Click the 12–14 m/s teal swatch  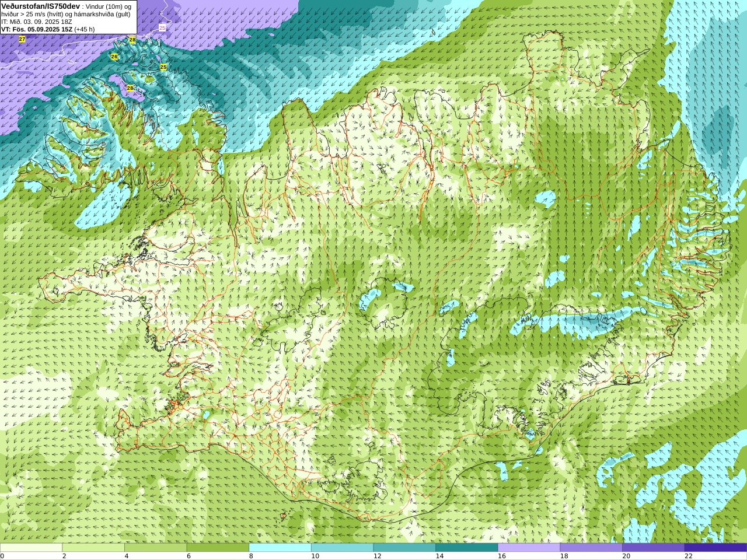tap(404, 548)
